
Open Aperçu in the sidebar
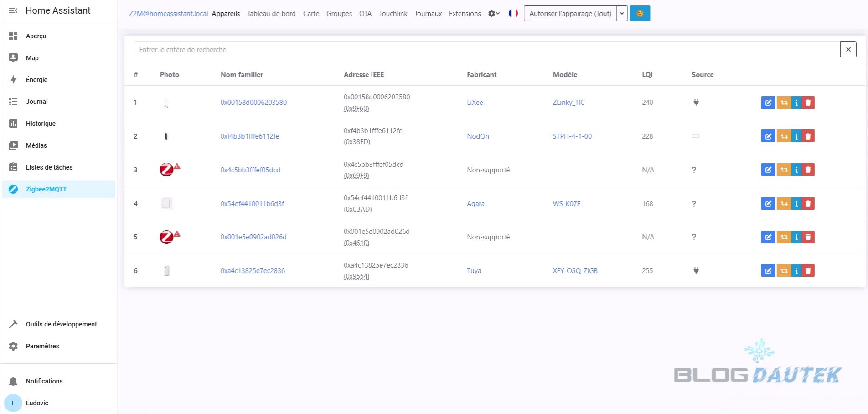point(58,36)
